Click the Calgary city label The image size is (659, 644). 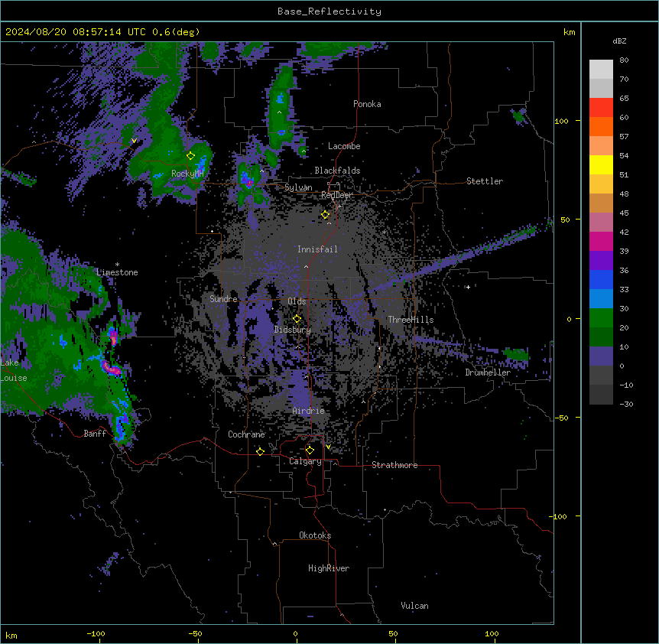[x=305, y=461]
